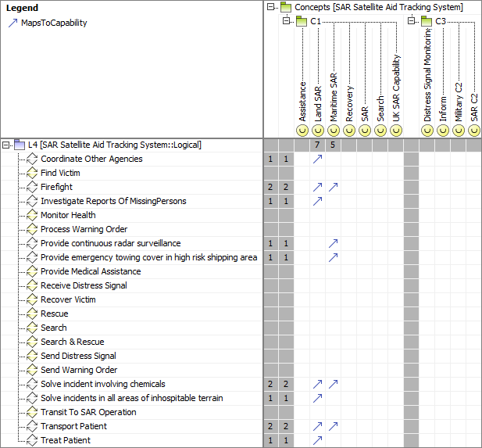Select the Recover Victim row
Image resolution: width=482 pixels, height=448 pixels.
tap(131, 299)
